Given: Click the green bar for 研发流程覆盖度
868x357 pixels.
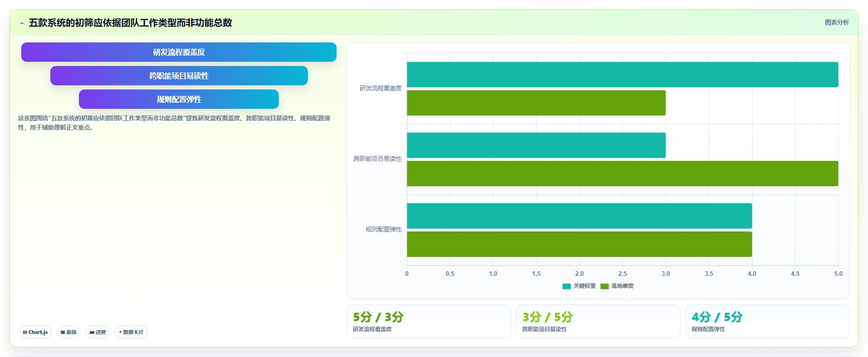Looking at the screenshot, I should pos(536,103).
